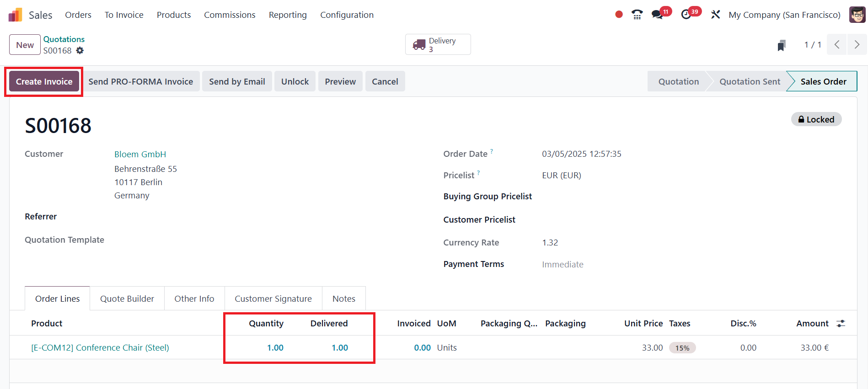Screen dimensions: 868x389
Task: Click the Amount value 33.00 €
Action: click(x=814, y=348)
